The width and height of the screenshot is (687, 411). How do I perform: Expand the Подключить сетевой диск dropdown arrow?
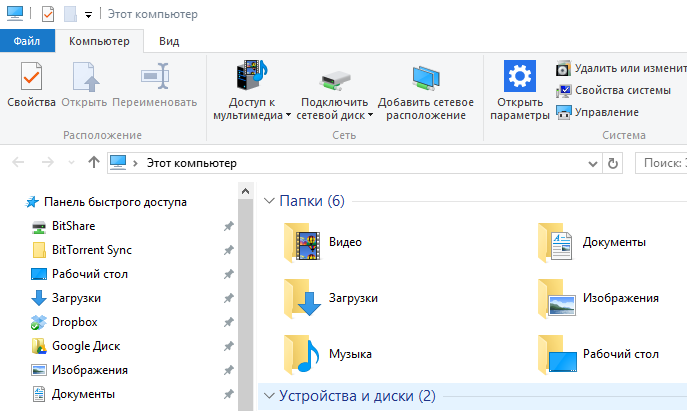pyautogui.click(x=370, y=115)
